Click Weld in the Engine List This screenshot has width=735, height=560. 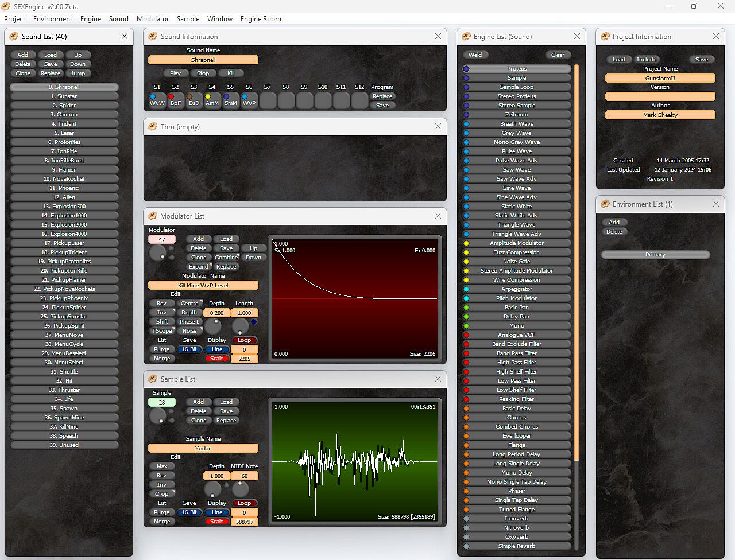point(475,55)
